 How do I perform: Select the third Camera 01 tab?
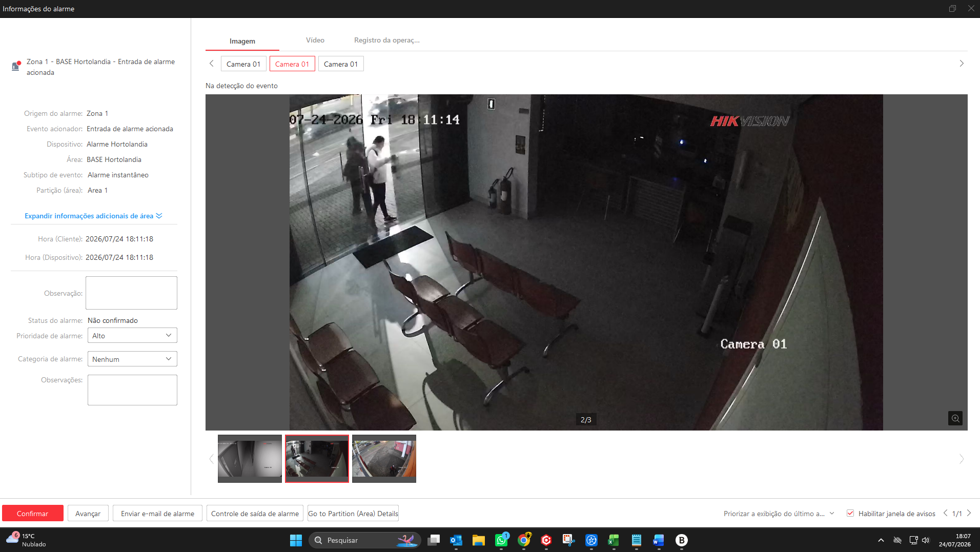coord(341,64)
